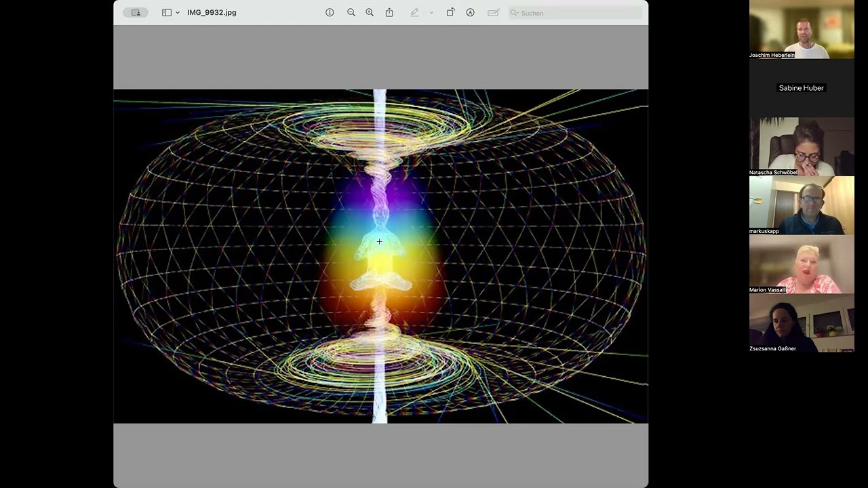
Task: Select markuskapp's video tile
Action: coord(802,205)
